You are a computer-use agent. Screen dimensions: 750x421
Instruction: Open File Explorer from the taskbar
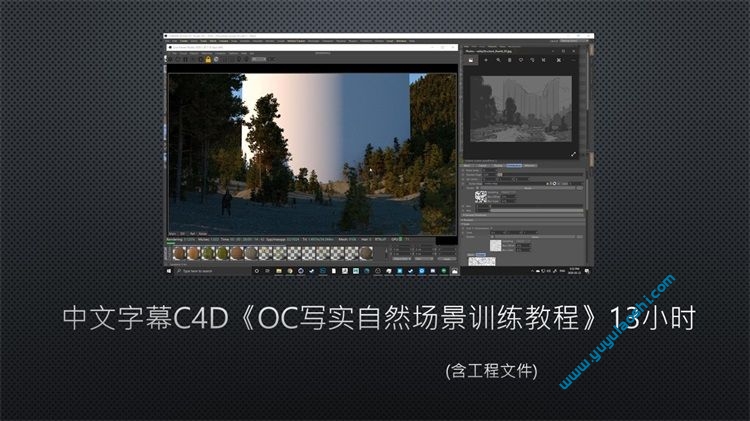point(278,271)
